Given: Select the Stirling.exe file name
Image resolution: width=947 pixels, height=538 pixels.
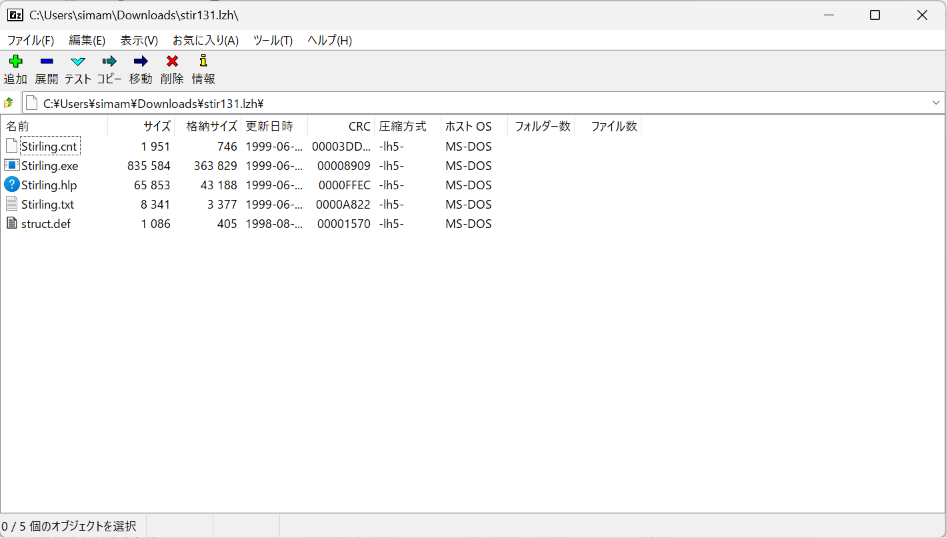Looking at the screenshot, I should (x=50, y=165).
